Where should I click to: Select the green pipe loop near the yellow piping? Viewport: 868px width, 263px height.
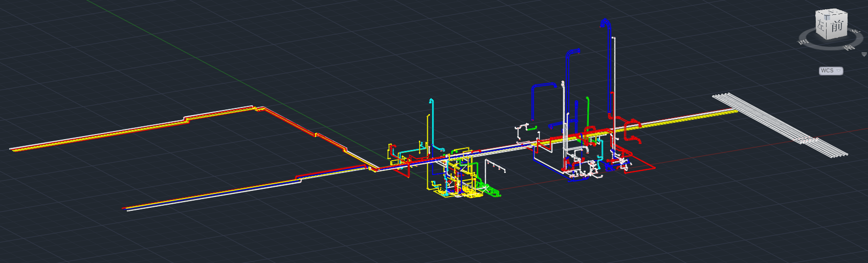[x=488, y=190]
